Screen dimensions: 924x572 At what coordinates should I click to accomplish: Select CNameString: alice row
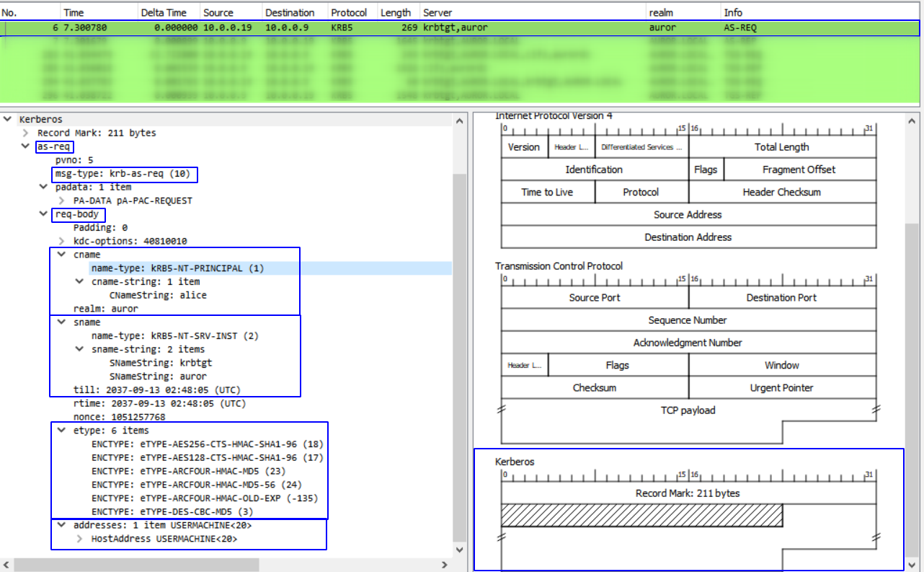pos(158,295)
